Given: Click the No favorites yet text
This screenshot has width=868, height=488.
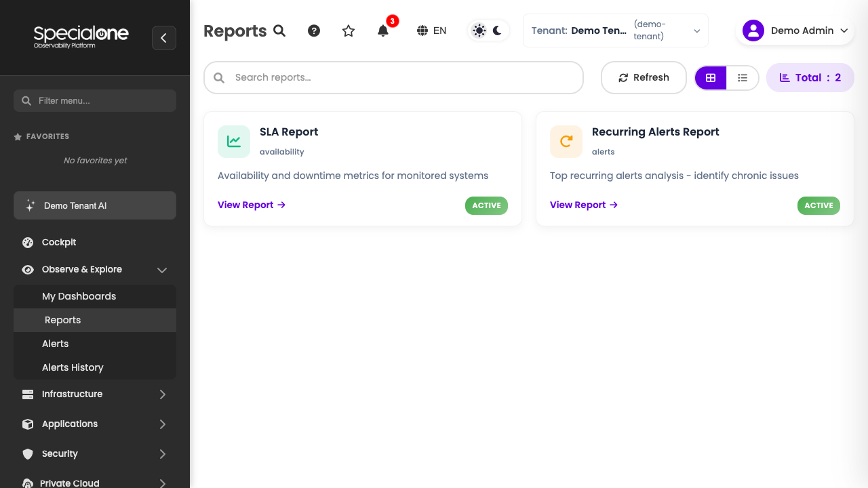Looking at the screenshot, I should point(95,161).
